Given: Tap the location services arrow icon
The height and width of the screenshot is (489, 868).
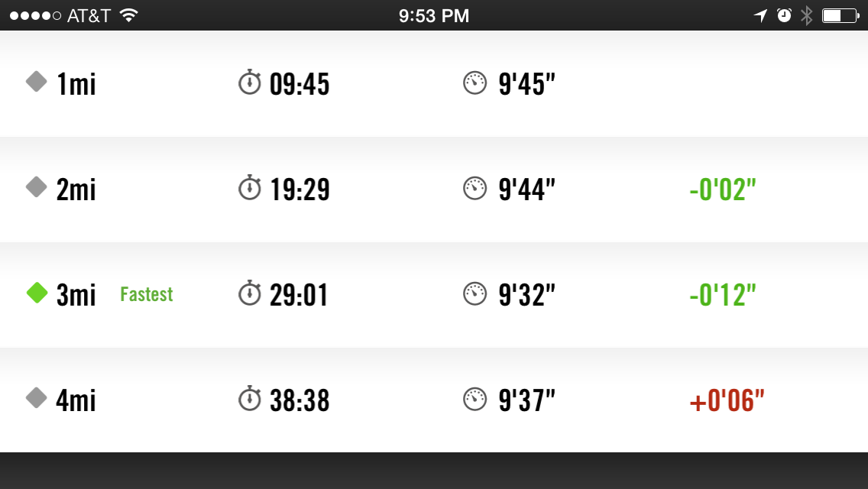Looking at the screenshot, I should [760, 15].
